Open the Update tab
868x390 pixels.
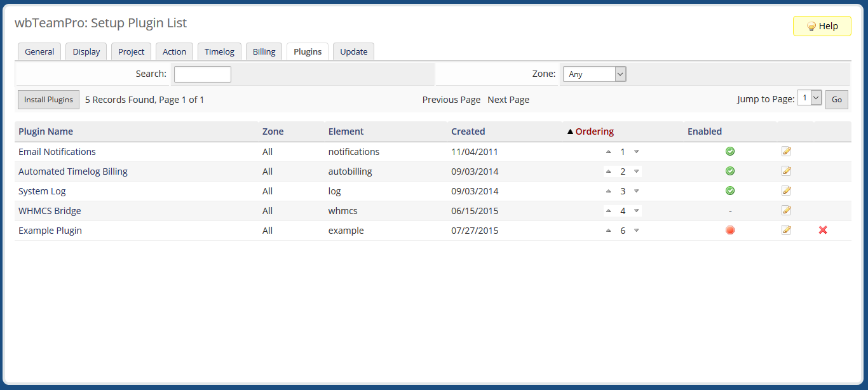pos(354,52)
